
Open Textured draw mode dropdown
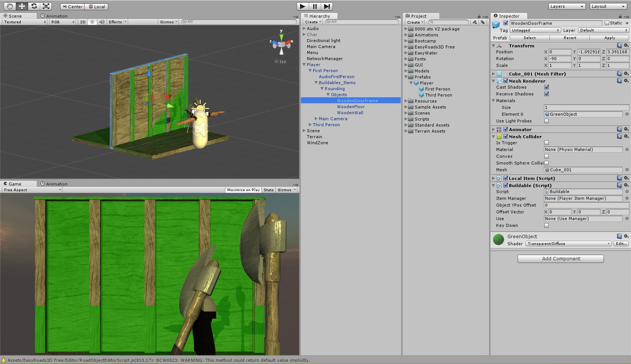(24, 22)
